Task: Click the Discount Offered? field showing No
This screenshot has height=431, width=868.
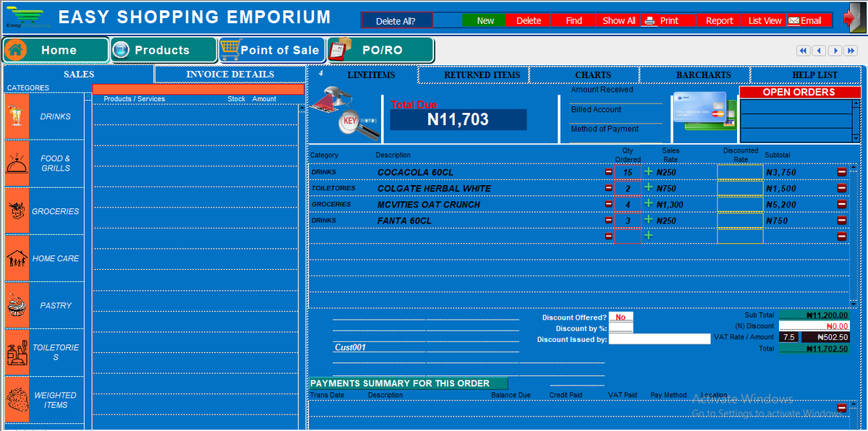Action: point(621,317)
